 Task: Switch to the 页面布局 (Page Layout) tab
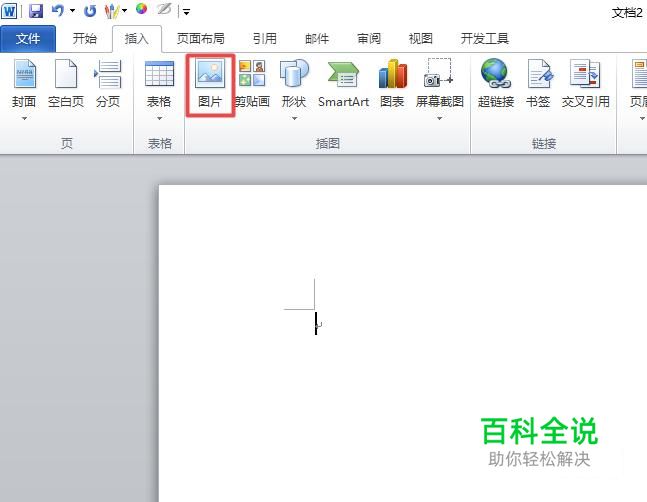tap(201, 39)
